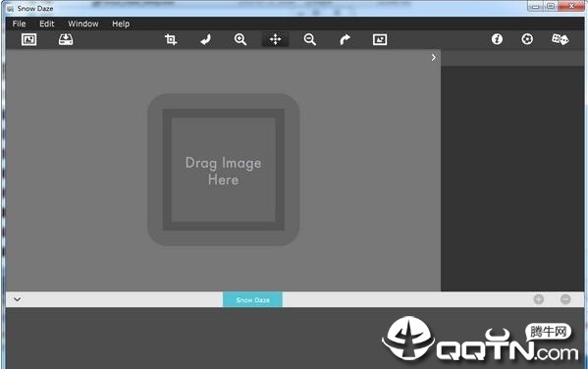Click the save image tray icon

click(66, 39)
